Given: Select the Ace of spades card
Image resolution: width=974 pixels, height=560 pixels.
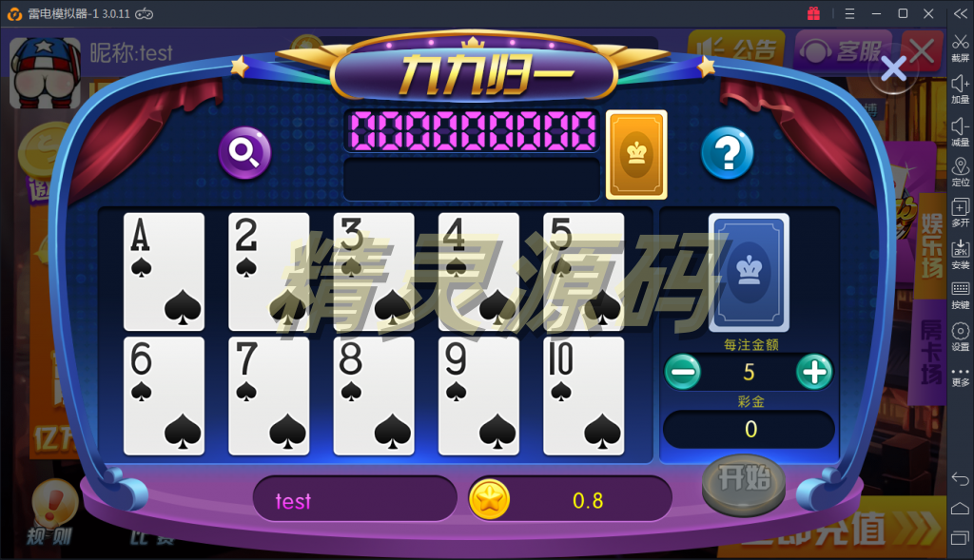Looking at the screenshot, I should pos(164,271).
